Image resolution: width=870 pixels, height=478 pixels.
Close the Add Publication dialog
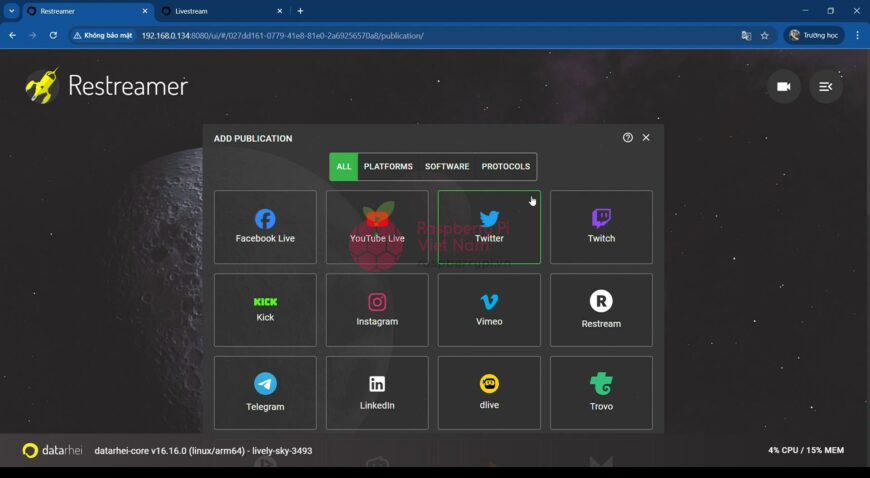[x=646, y=138]
